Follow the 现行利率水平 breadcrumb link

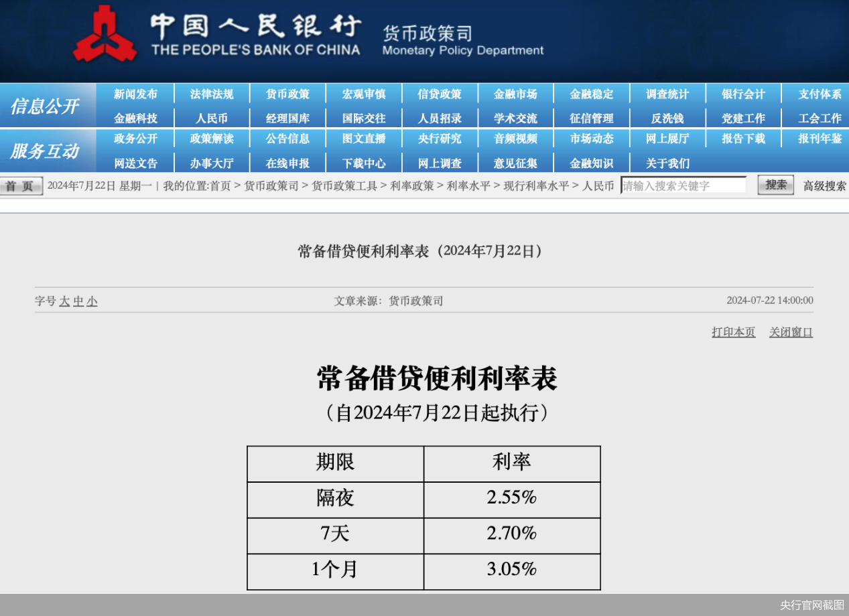(536, 186)
